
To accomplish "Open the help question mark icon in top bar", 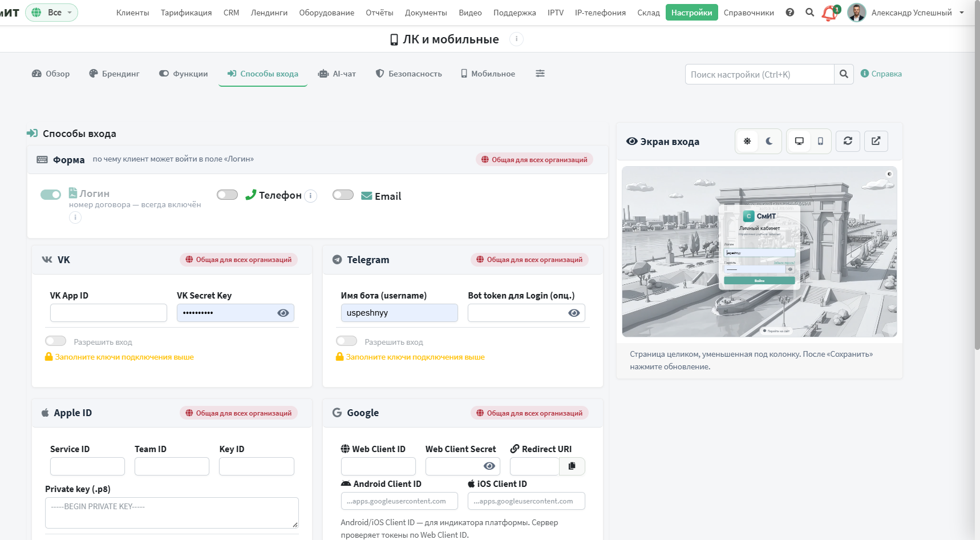I will pyautogui.click(x=789, y=13).
